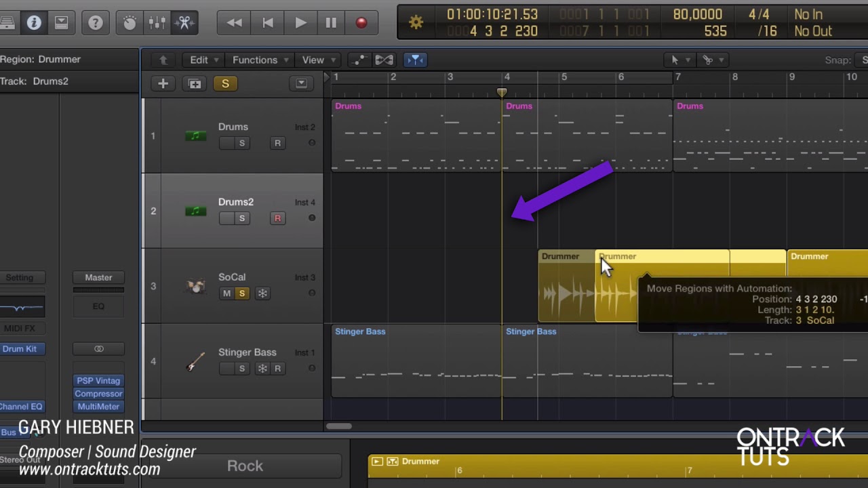The width and height of the screenshot is (868, 488).
Task: Add a new track with plus button
Action: pos(163,83)
